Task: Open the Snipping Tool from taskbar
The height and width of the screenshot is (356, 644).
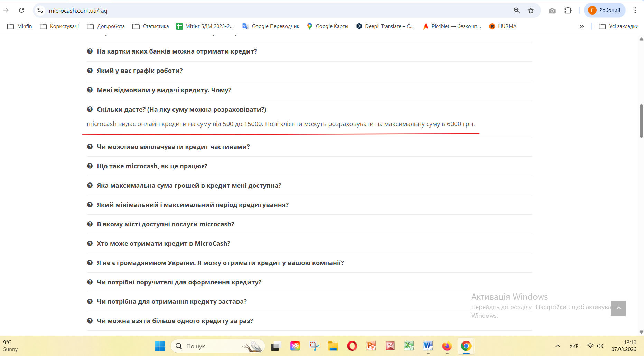Action: tap(314, 346)
